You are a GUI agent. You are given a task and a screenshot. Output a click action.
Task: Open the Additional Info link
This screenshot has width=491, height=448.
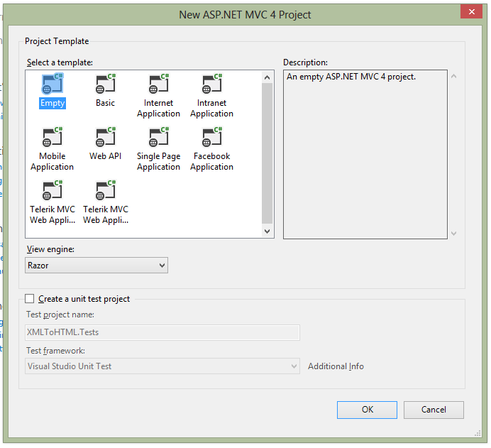tap(336, 366)
